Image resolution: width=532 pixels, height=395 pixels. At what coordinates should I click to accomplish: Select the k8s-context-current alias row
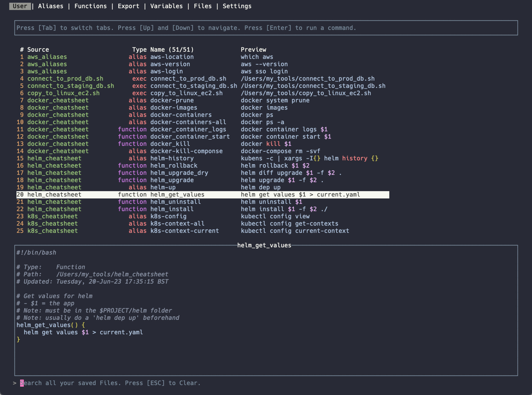tap(184, 231)
